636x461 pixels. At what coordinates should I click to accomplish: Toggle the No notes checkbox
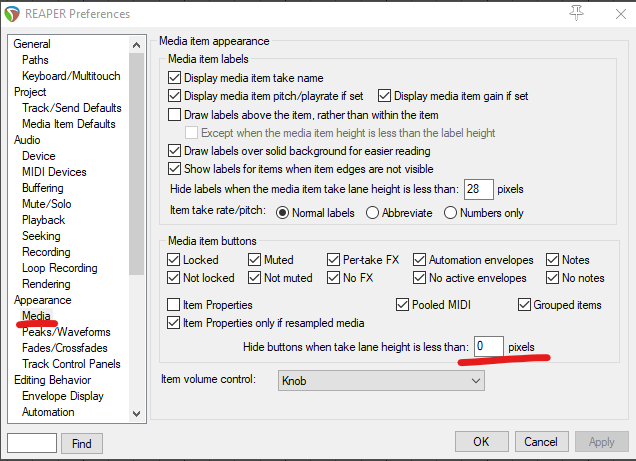pyautogui.click(x=552, y=278)
